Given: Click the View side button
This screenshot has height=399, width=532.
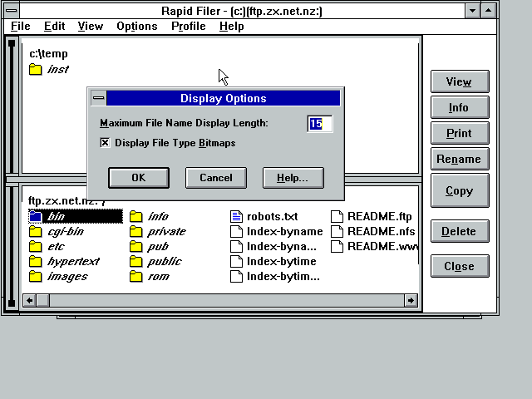Looking at the screenshot, I should point(460,81).
